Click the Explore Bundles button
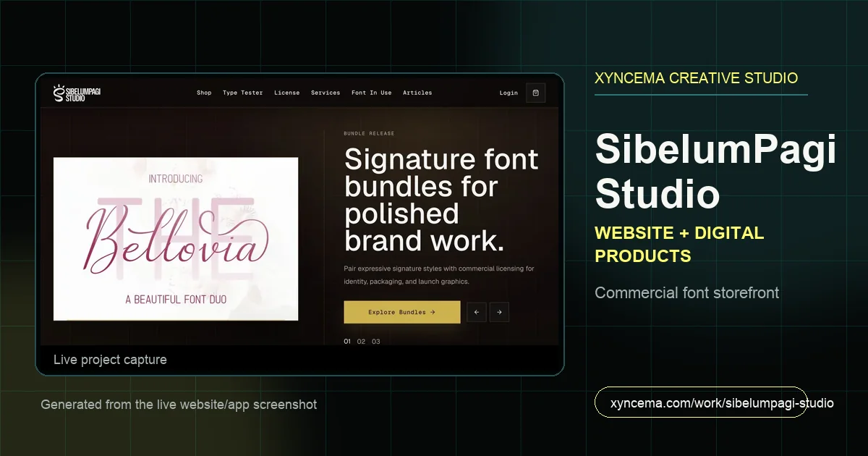The width and height of the screenshot is (868, 456). coord(402,312)
